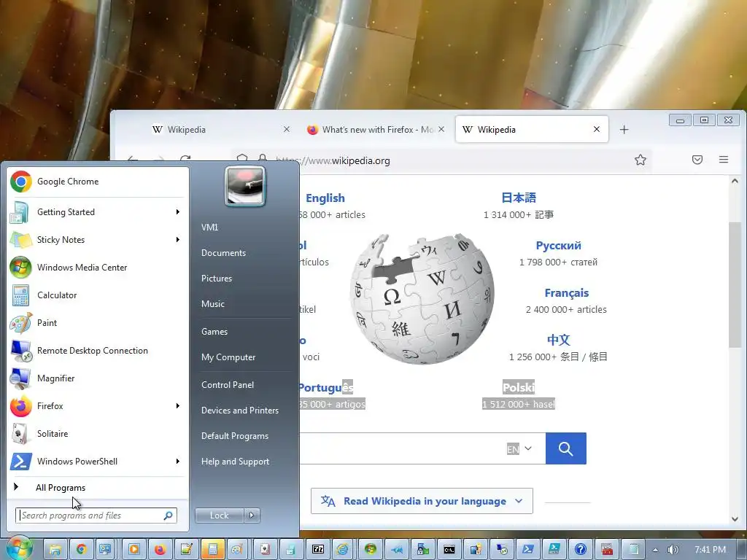Open Русский Wikipedia link
Viewport: 747px width, 560px height.
pyautogui.click(x=558, y=246)
